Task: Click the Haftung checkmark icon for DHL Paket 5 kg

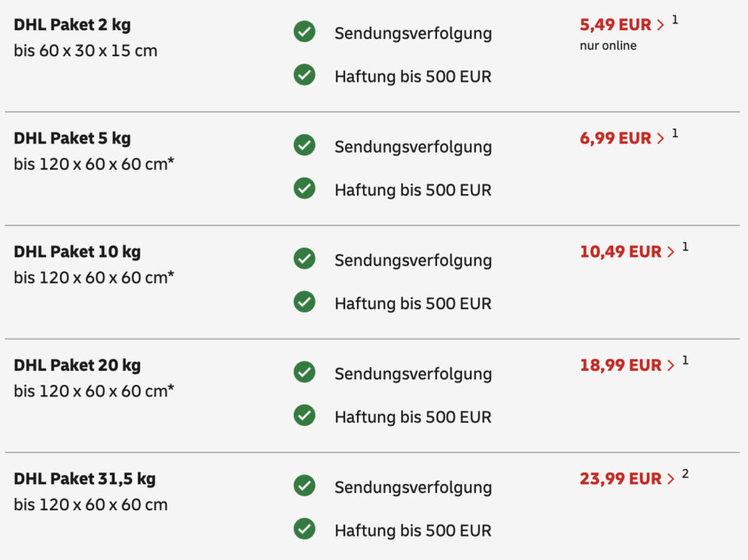Action: click(x=304, y=188)
